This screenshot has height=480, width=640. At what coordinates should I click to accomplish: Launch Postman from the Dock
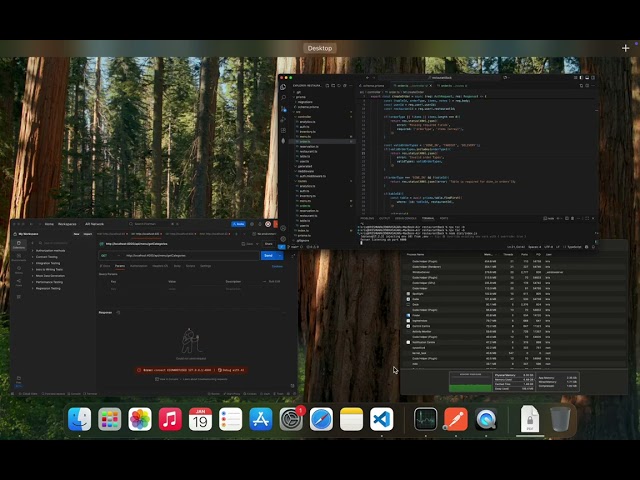pyautogui.click(x=456, y=420)
